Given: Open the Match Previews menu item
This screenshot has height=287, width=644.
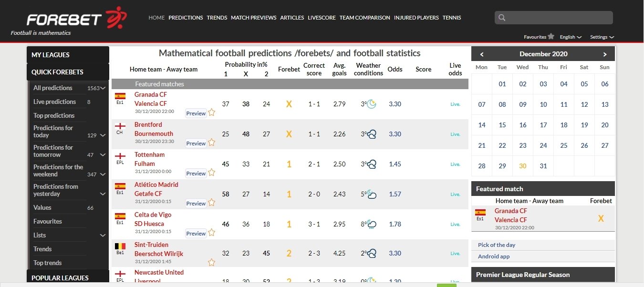Looking at the screenshot, I should click(x=253, y=18).
